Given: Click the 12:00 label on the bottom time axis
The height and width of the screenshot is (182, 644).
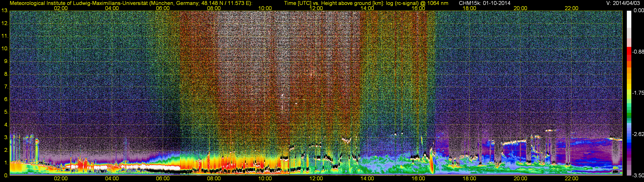Looking at the screenshot, I should 316,179.
